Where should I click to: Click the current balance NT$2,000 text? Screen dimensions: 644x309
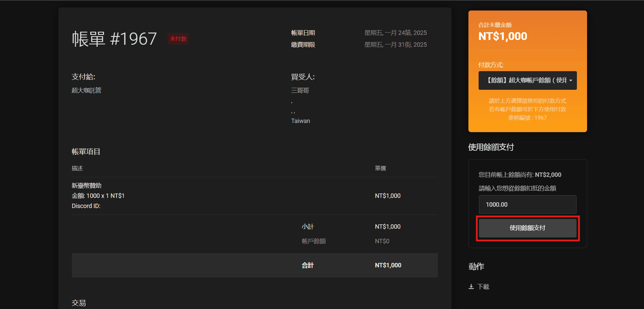click(x=548, y=175)
